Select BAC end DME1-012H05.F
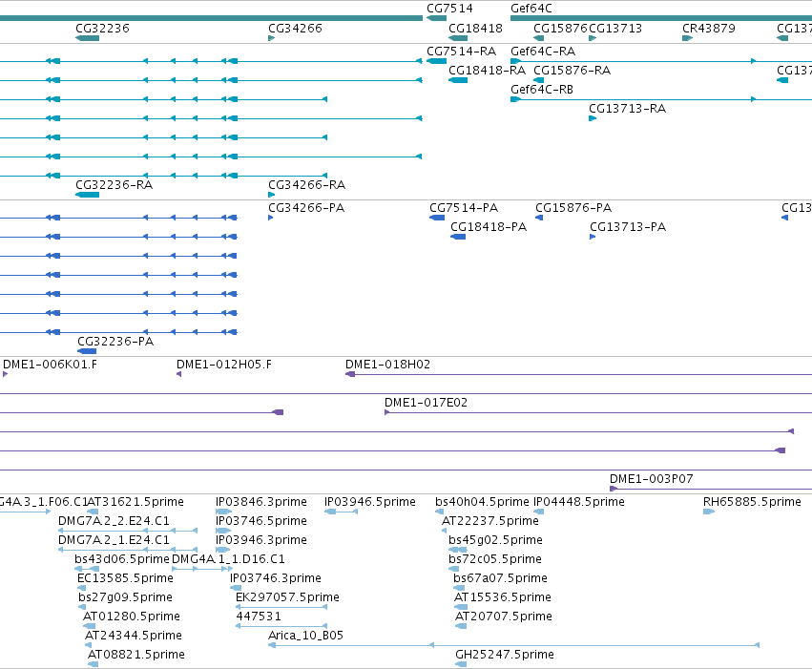This screenshot has height=669, width=812. coord(223,364)
